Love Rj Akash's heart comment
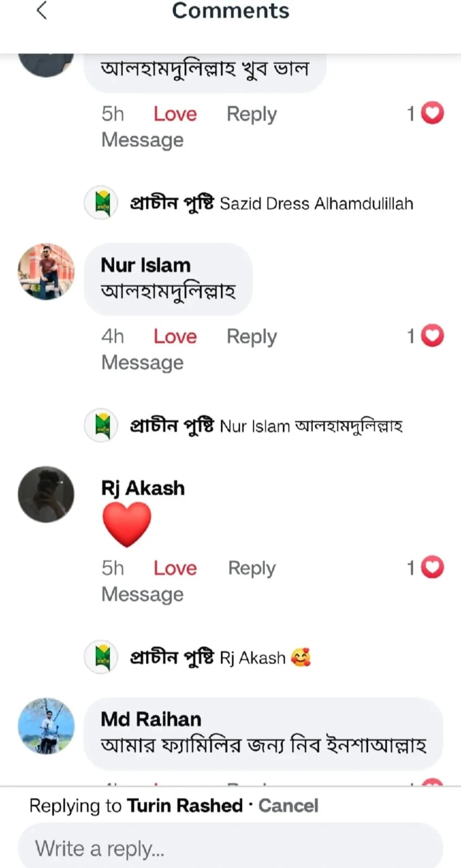This screenshot has width=461, height=868. point(175,568)
